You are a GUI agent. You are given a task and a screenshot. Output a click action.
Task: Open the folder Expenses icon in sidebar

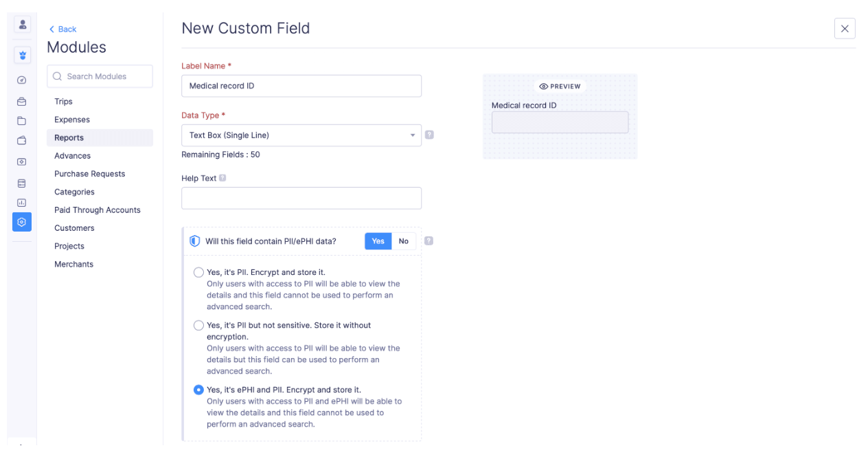21,120
